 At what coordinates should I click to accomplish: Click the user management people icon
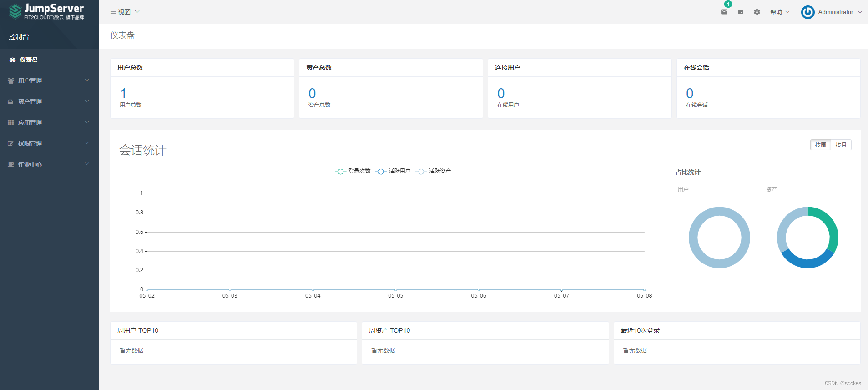pos(11,81)
